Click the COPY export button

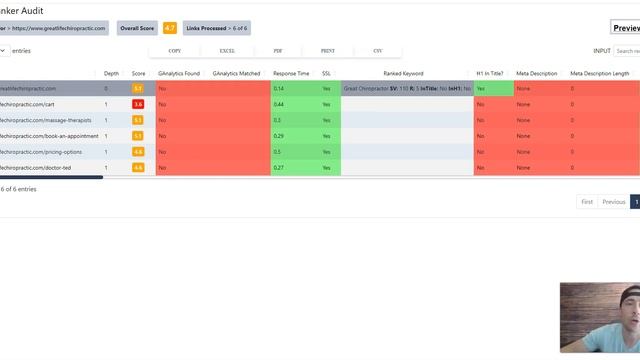pos(175,51)
